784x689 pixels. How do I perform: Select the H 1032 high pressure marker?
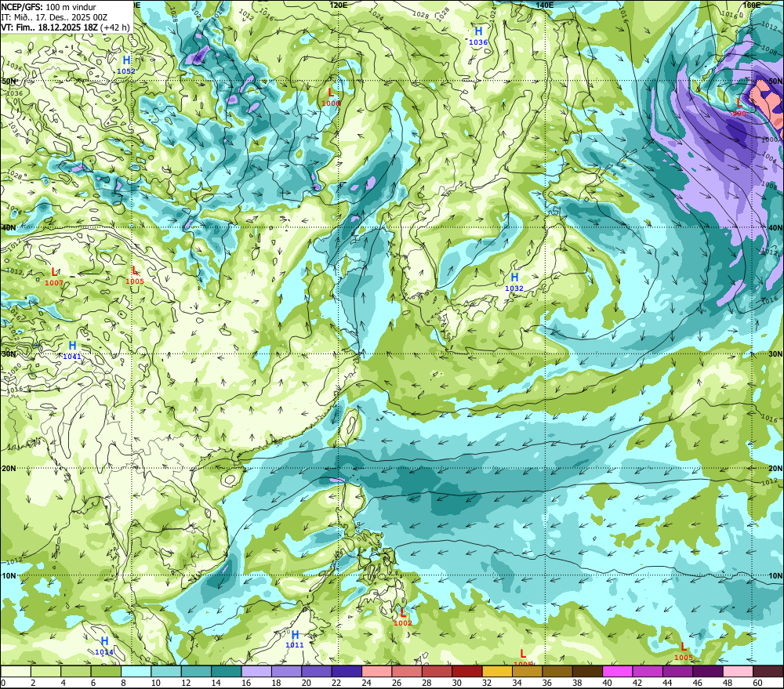(x=514, y=282)
